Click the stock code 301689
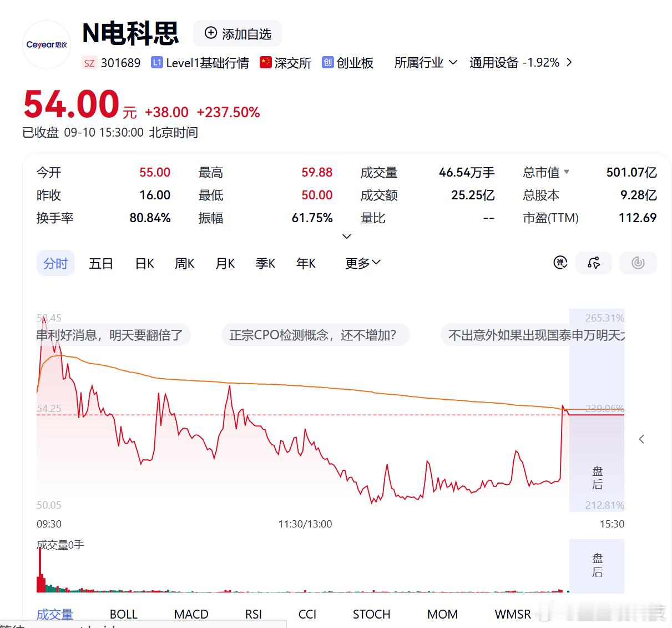672x628 pixels. (120, 63)
